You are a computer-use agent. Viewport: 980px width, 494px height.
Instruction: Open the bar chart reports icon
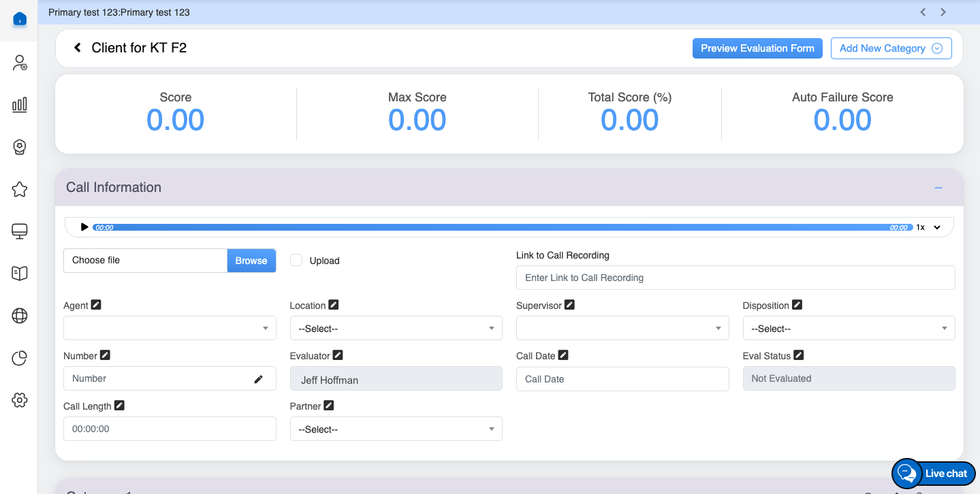click(x=20, y=105)
